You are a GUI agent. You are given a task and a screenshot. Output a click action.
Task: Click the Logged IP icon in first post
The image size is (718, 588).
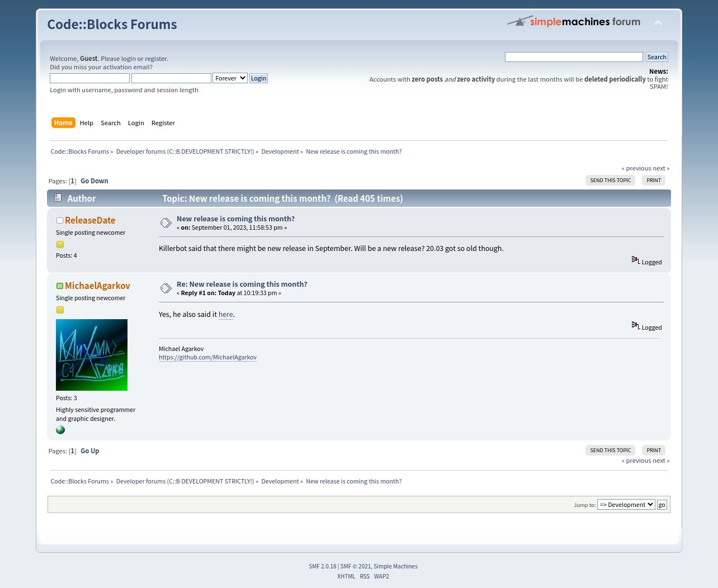635,260
